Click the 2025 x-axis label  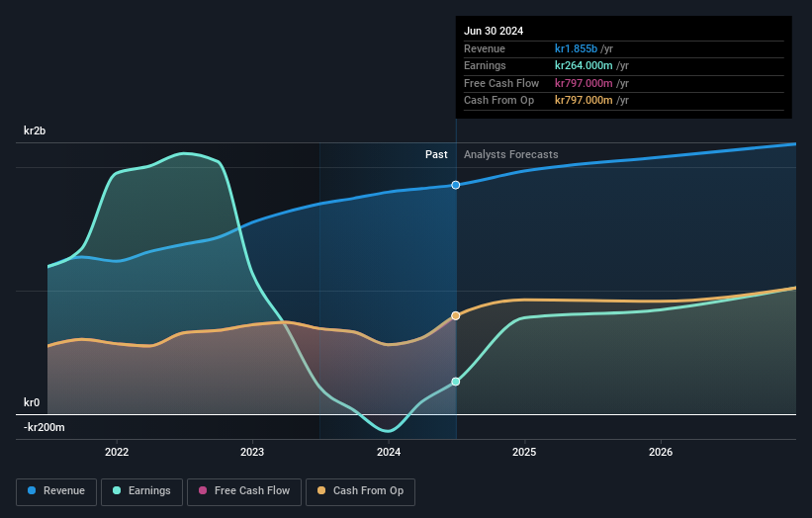click(524, 452)
